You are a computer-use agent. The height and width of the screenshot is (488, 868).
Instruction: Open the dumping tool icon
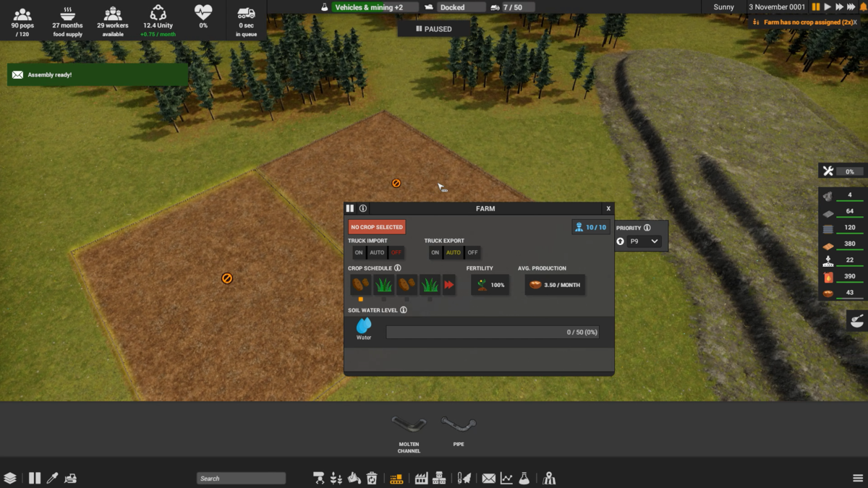click(354, 478)
